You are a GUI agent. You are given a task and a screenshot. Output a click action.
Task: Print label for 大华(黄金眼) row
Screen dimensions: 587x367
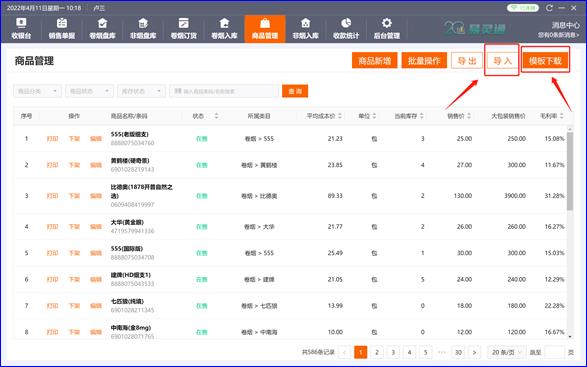point(52,227)
